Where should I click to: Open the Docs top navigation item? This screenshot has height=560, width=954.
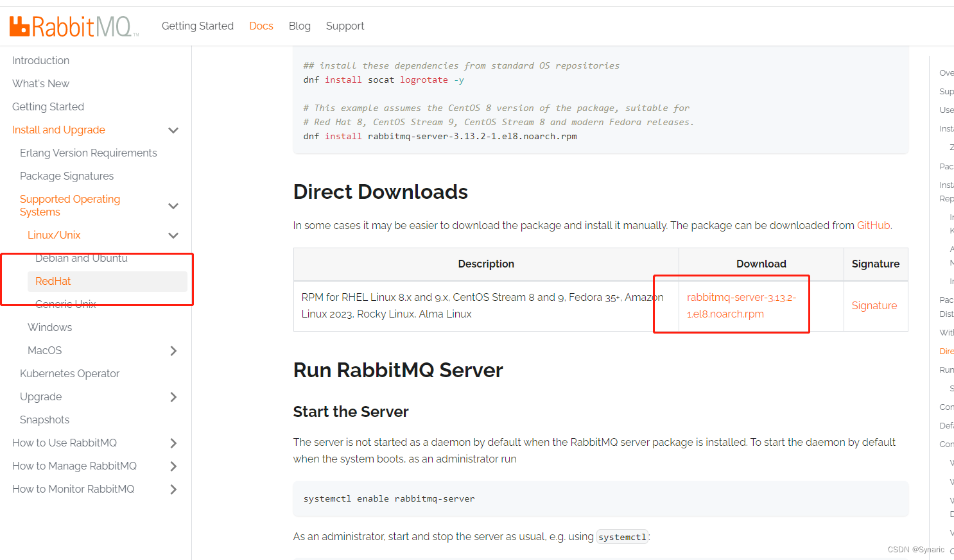click(x=261, y=26)
